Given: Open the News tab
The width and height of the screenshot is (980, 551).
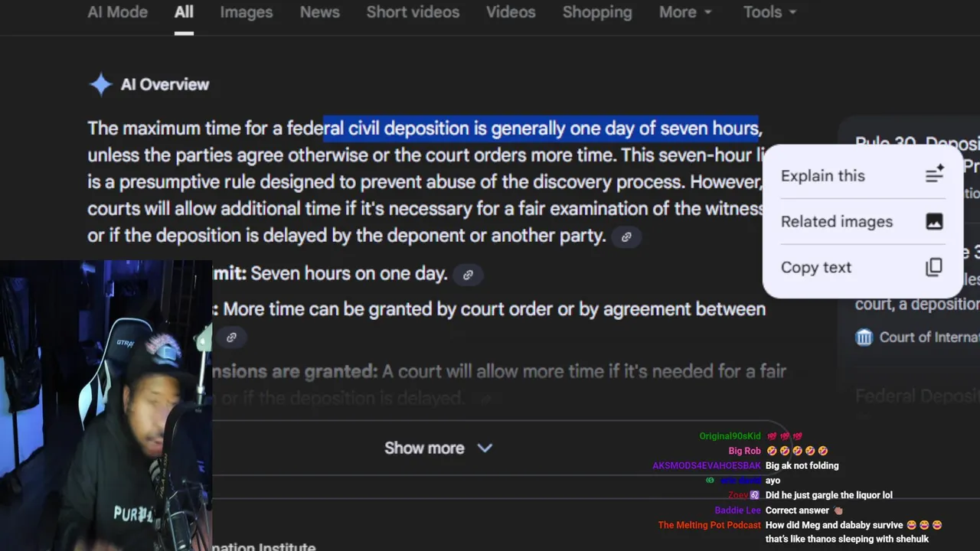Looking at the screenshot, I should click(319, 12).
